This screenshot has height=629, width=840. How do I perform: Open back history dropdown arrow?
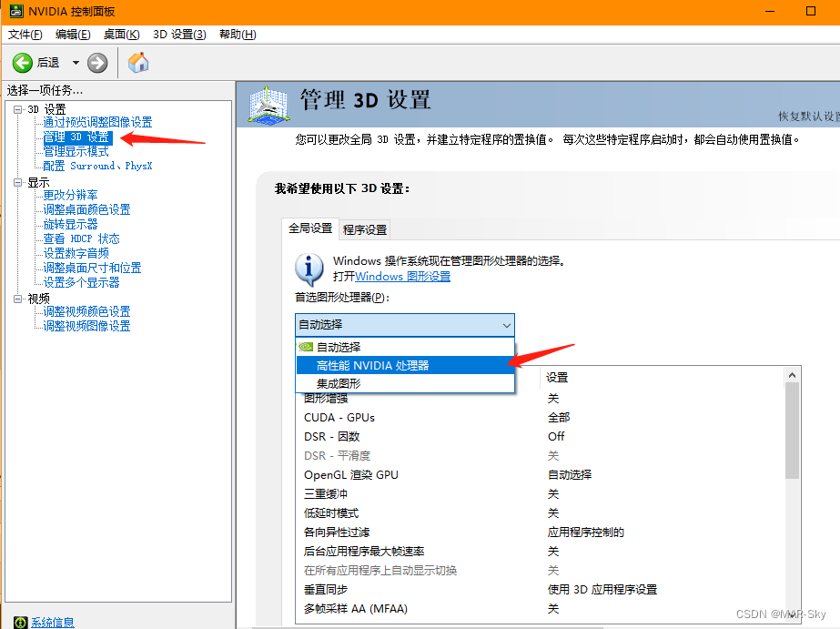click(76, 63)
